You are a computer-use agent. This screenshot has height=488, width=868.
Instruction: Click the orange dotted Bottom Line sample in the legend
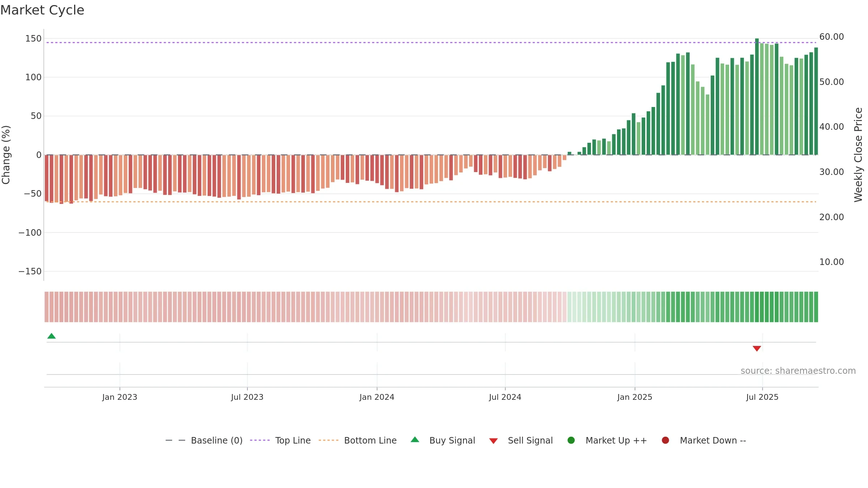[328, 440]
